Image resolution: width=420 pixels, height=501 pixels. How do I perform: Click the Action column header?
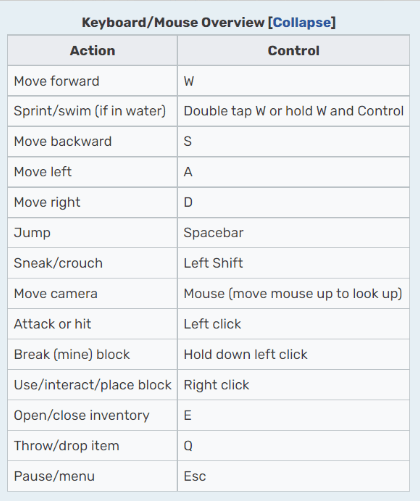tap(92, 50)
